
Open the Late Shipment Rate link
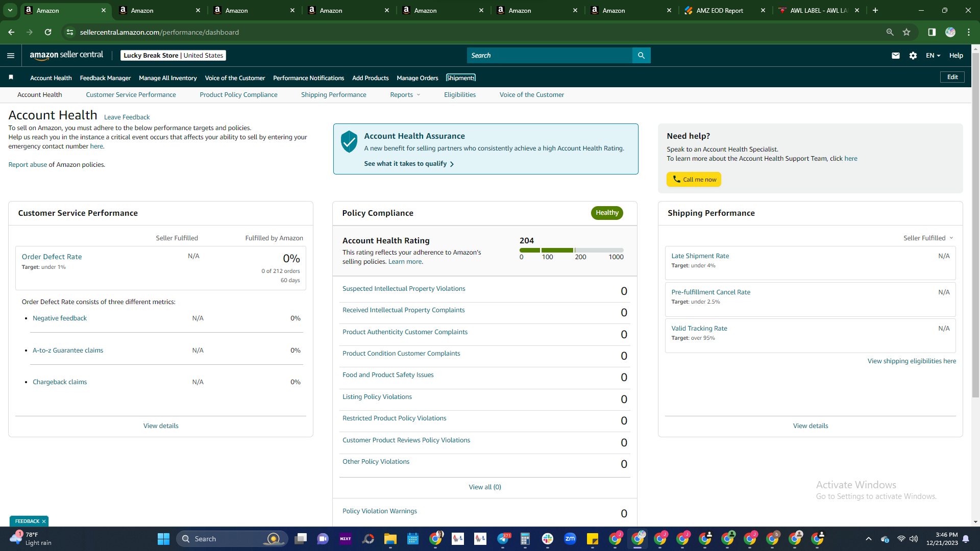click(700, 256)
